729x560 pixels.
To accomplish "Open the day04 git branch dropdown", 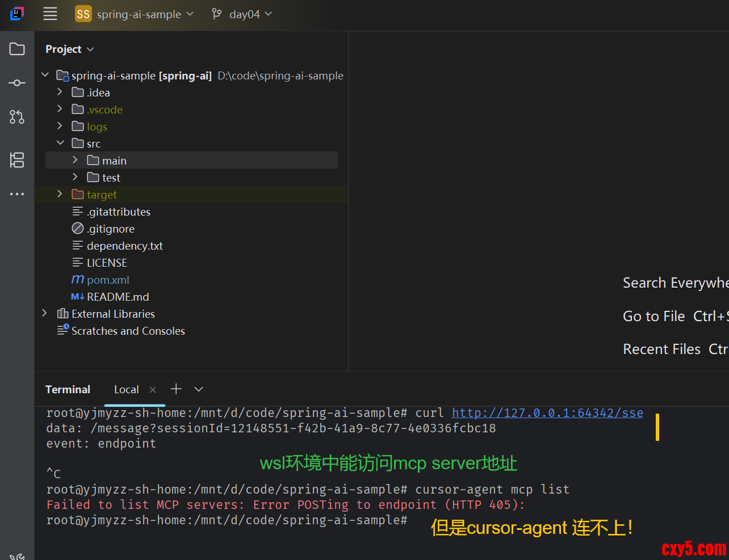I will [242, 14].
